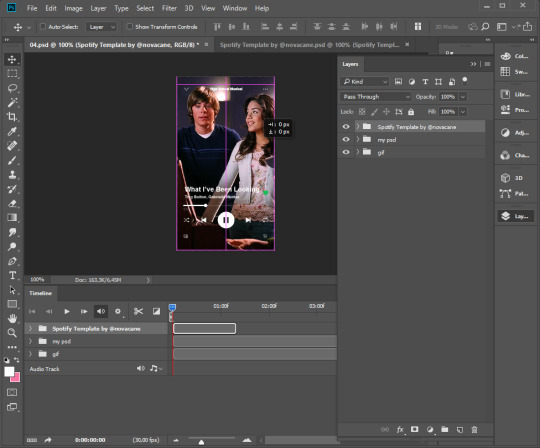This screenshot has width=540, height=448.
Task: Select the Brush tool
Action: click(12, 160)
